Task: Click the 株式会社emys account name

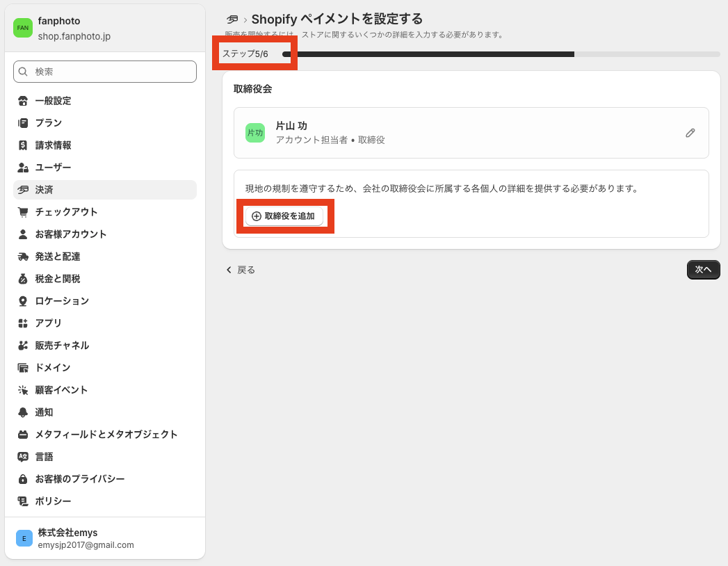Action: click(67, 533)
